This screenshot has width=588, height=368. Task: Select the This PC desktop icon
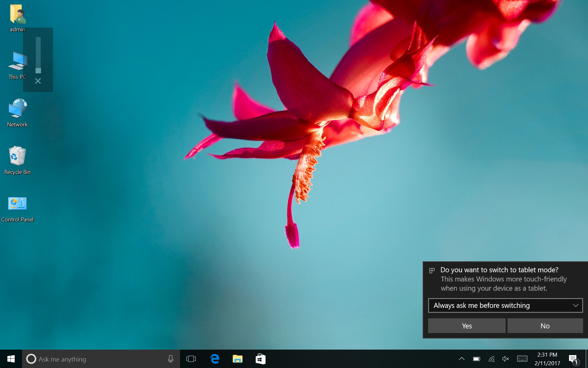(x=17, y=66)
